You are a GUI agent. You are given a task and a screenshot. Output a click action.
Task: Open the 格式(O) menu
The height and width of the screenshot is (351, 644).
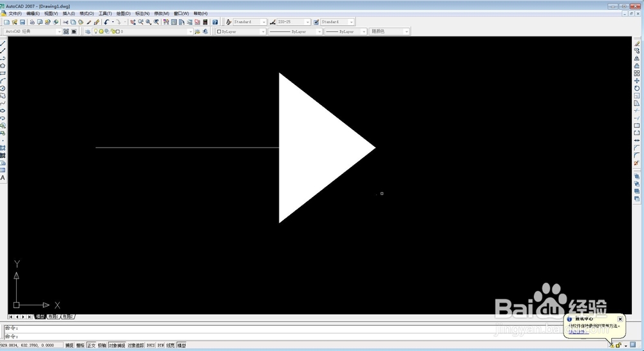86,14
